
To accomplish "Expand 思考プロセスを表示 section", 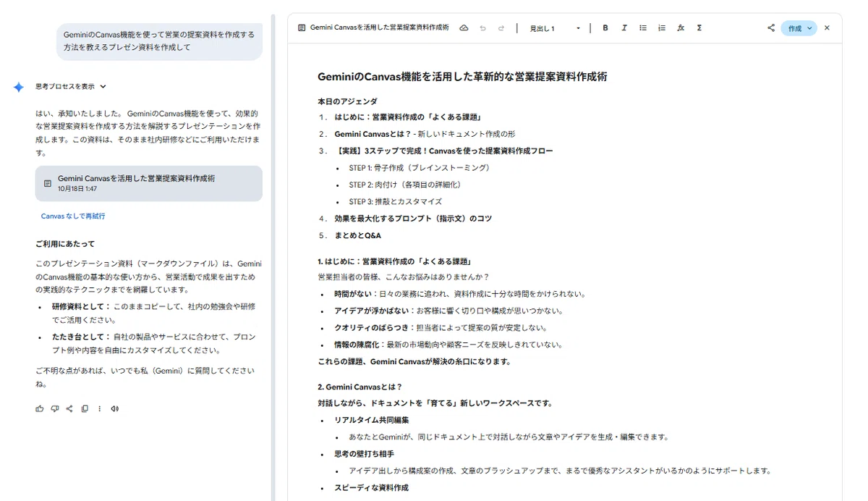I will pos(71,86).
